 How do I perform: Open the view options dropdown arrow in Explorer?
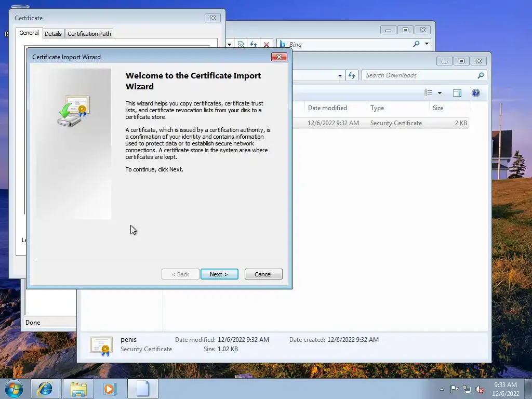(440, 93)
